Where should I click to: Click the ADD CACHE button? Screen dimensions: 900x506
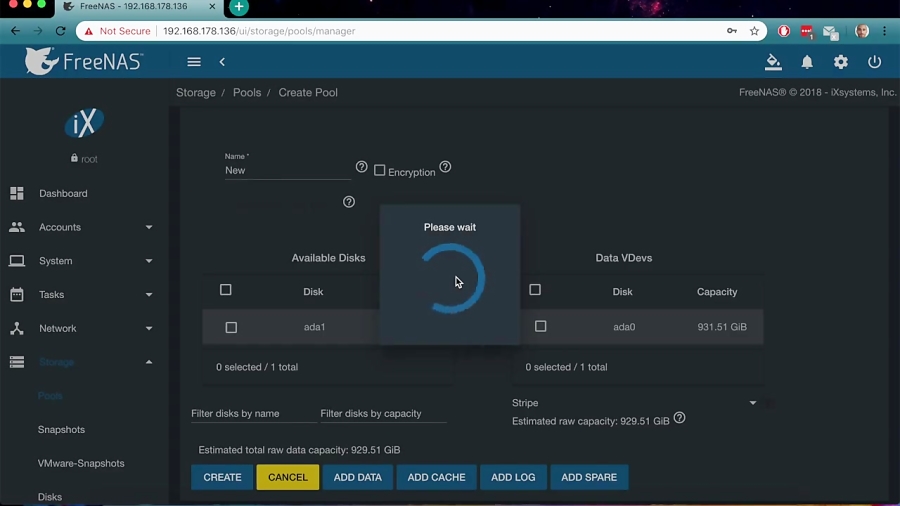click(436, 477)
